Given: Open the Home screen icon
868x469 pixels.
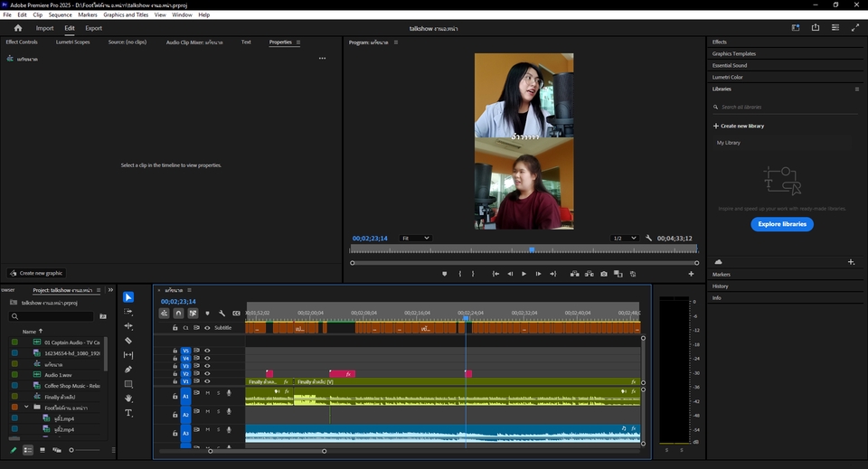Looking at the screenshot, I should point(17,28).
